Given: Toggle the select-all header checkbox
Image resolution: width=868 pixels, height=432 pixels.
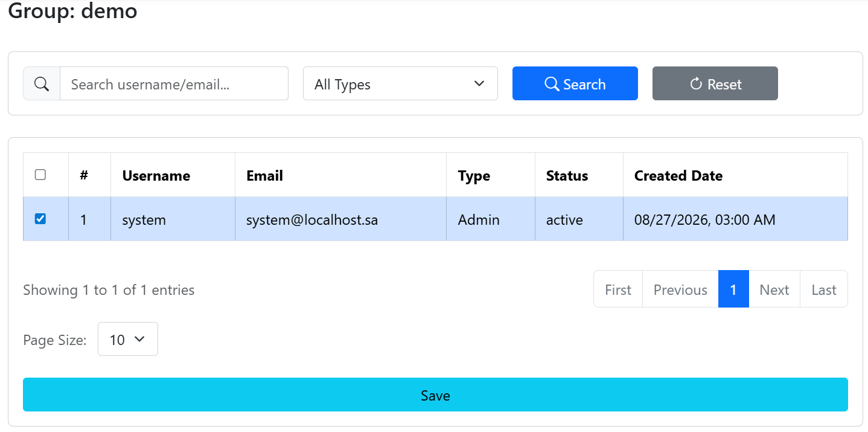Looking at the screenshot, I should click(x=40, y=175).
